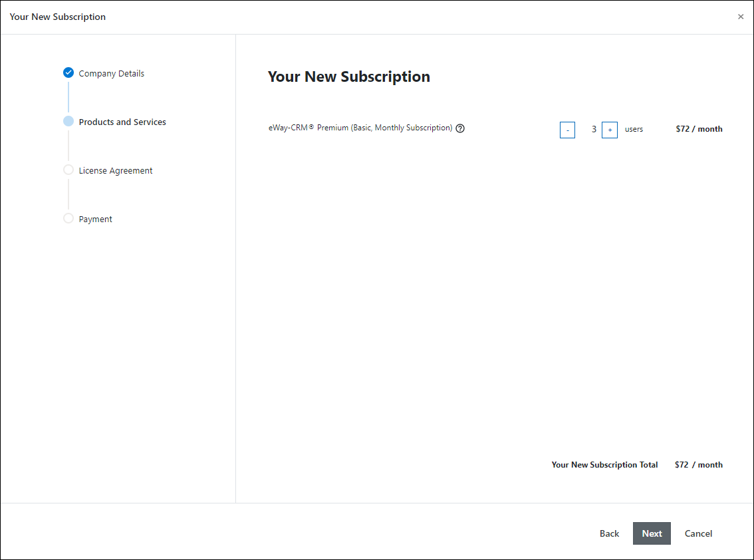754x560 pixels.
Task: Click the completed Company Details step checkmark
Action: click(68, 72)
